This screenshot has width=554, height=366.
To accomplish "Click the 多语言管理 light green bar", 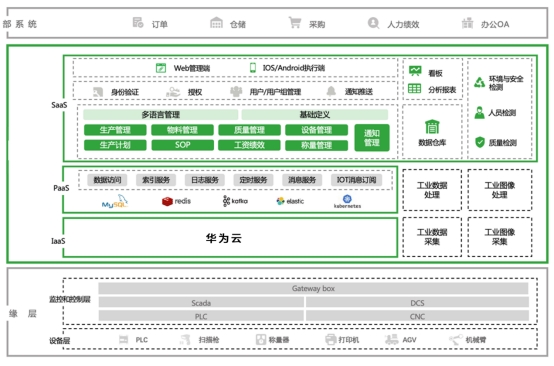I will (161, 114).
